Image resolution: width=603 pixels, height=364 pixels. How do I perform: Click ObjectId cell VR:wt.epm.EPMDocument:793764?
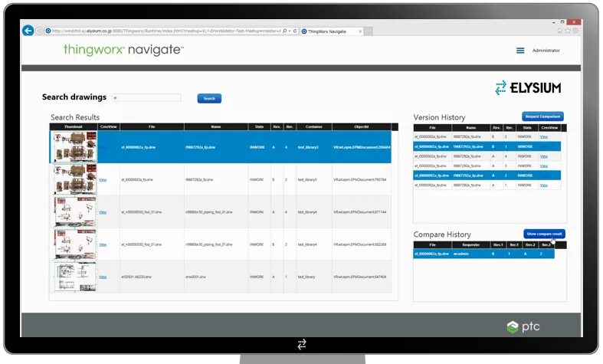[360, 179]
